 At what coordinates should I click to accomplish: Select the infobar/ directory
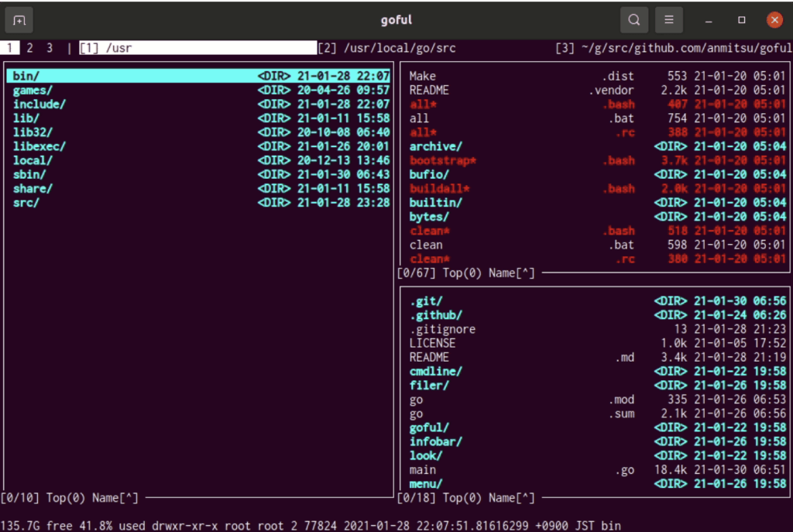[x=597, y=442]
